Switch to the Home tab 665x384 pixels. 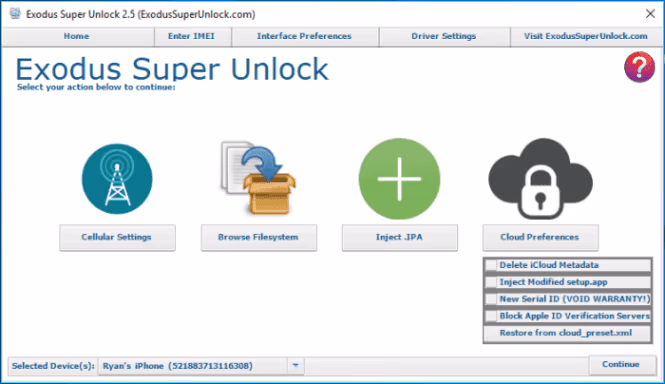pos(77,36)
